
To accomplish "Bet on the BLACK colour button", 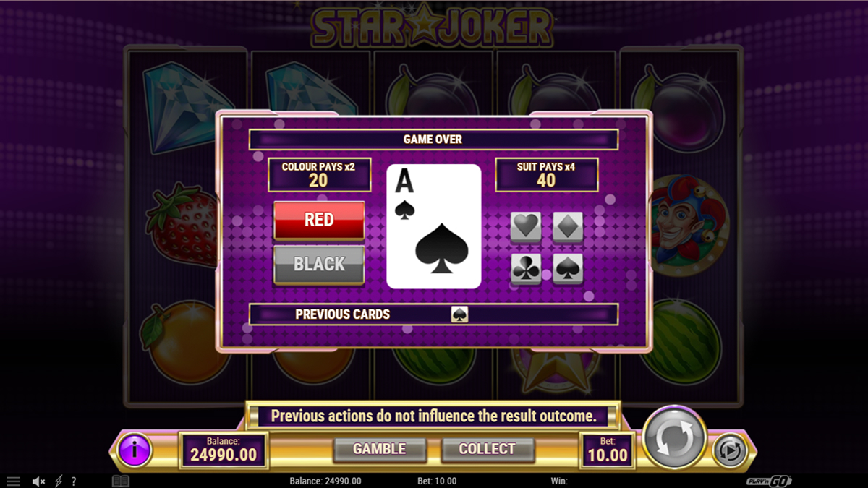I will [319, 265].
